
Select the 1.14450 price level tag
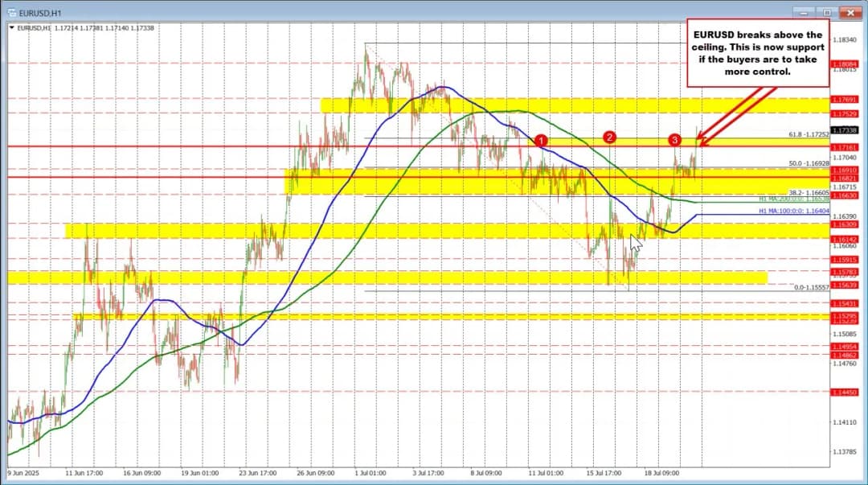click(845, 392)
